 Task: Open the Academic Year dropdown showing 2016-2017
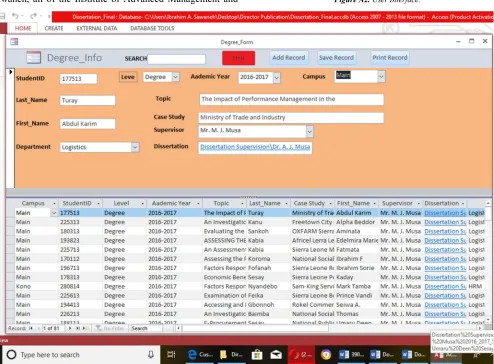pyautogui.click(x=276, y=78)
